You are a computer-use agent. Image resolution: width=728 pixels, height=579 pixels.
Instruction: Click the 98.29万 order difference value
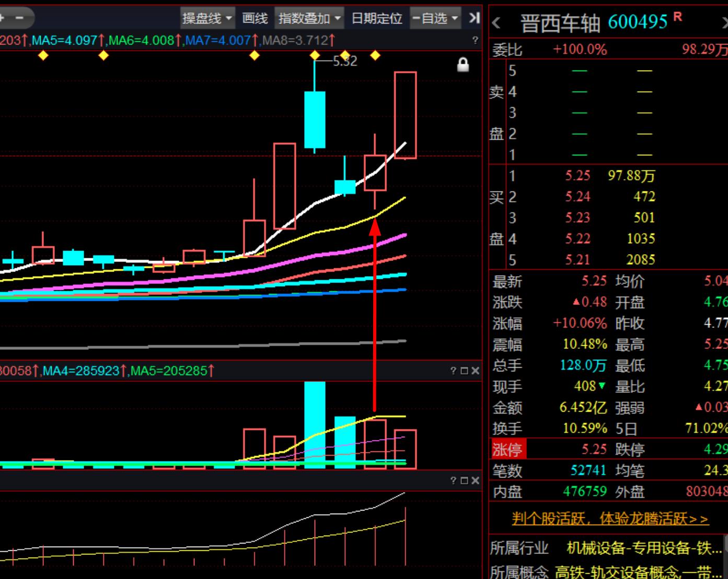click(704, 50)
